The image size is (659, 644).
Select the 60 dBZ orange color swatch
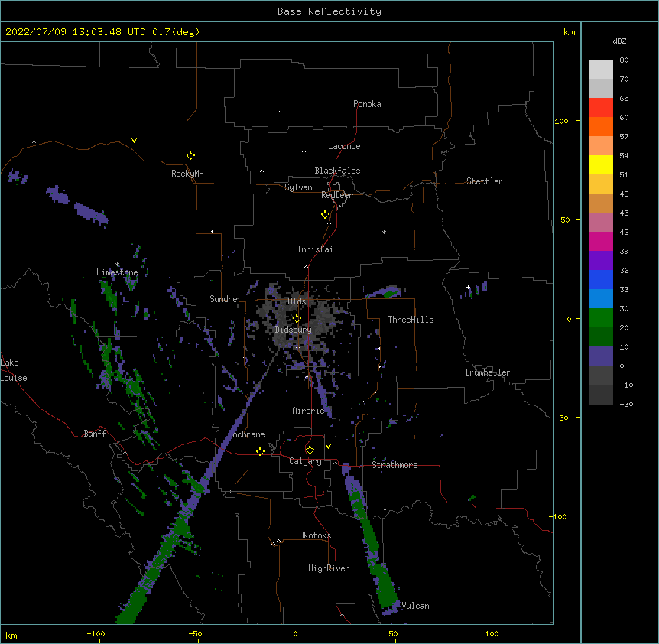(601, 126)
